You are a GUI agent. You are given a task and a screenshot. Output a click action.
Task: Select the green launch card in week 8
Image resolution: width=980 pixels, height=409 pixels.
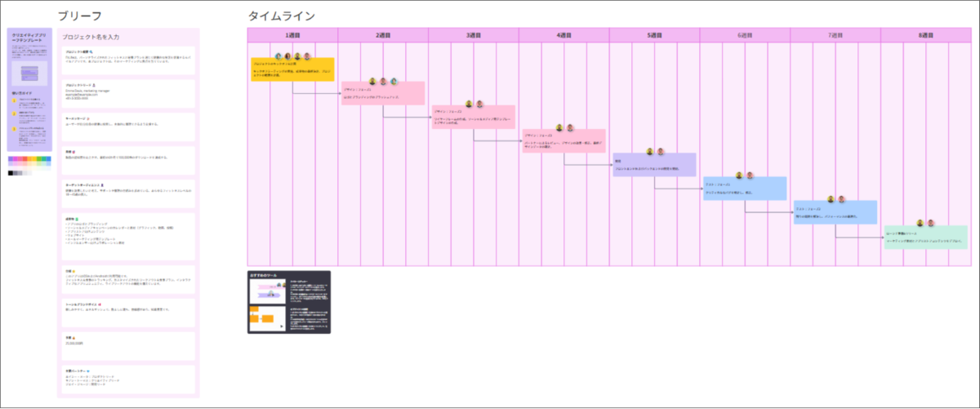coord(925,238)
